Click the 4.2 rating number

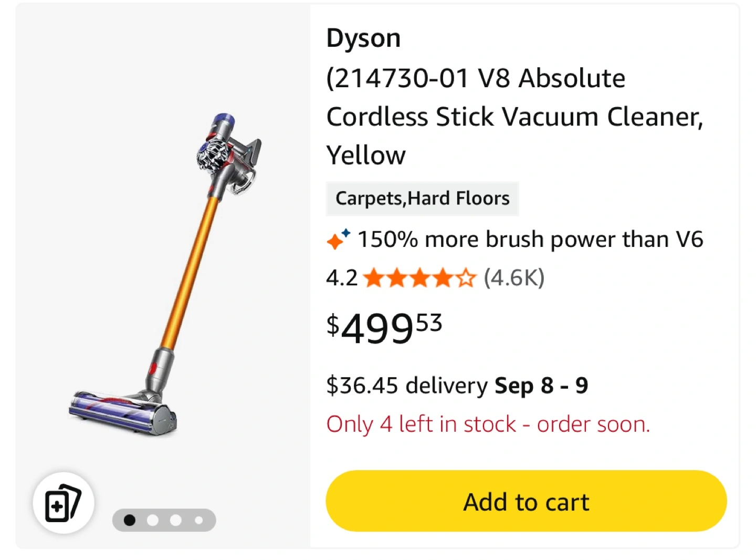(342, 278)
